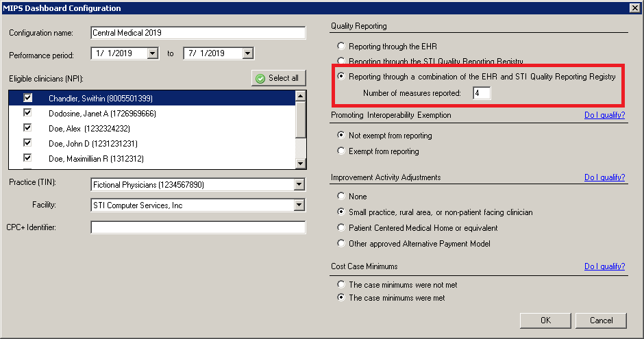Uncheck the Chandler, Swithin clinician checkbox

[x=28, y=99]
